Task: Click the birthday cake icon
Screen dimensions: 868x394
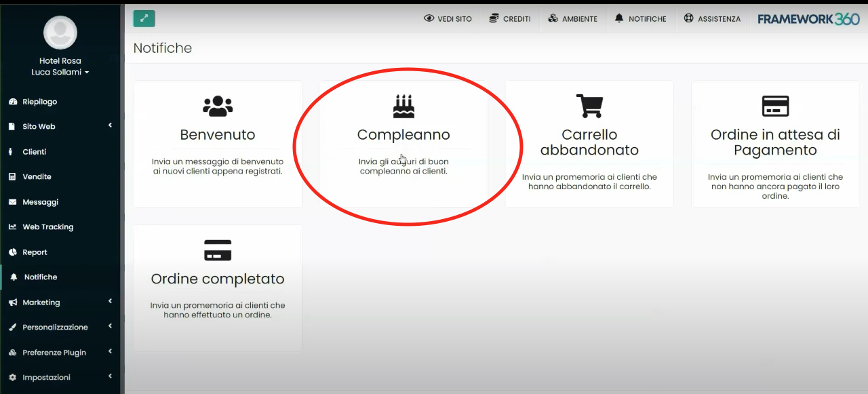Action: click(x=403, y=106)
